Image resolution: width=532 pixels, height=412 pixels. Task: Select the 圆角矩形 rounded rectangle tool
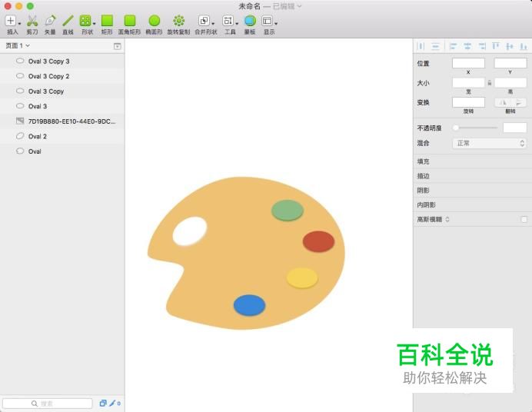click(129, 25)
